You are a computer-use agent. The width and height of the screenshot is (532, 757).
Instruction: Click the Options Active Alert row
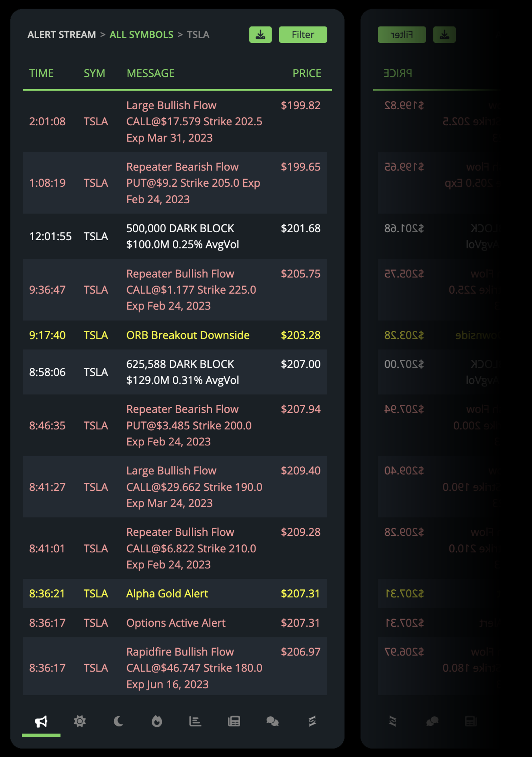176,623
